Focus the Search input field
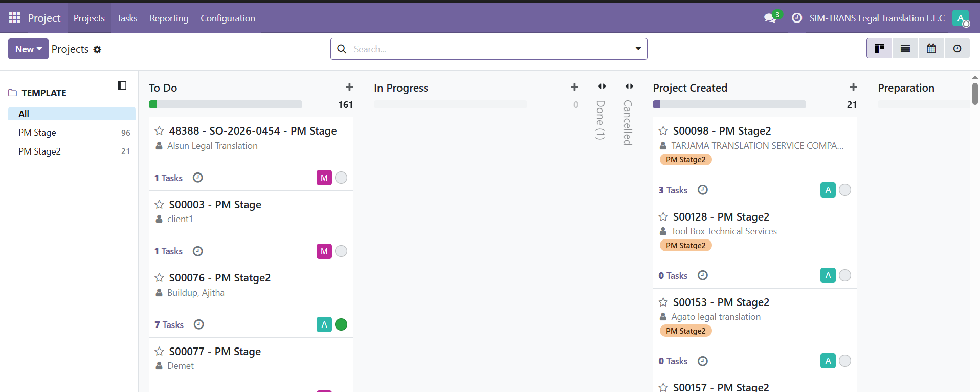 point(490,49)
